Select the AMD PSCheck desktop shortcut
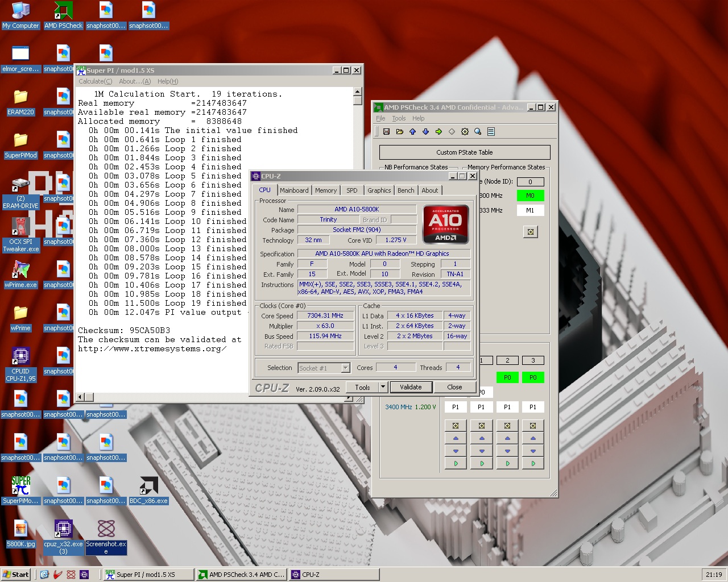 pyautogui.click(x=63, y=15)
